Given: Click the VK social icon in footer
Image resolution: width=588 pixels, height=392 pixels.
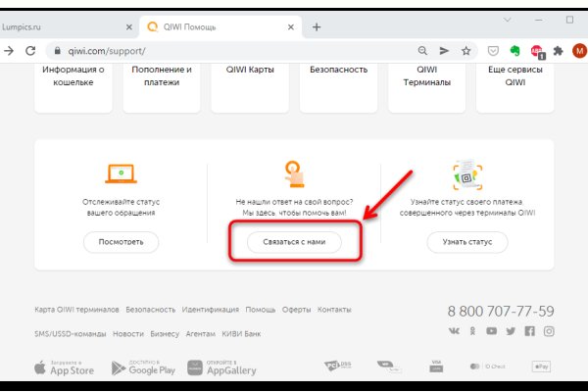Looking at the screenshot, I should [455, 331].
